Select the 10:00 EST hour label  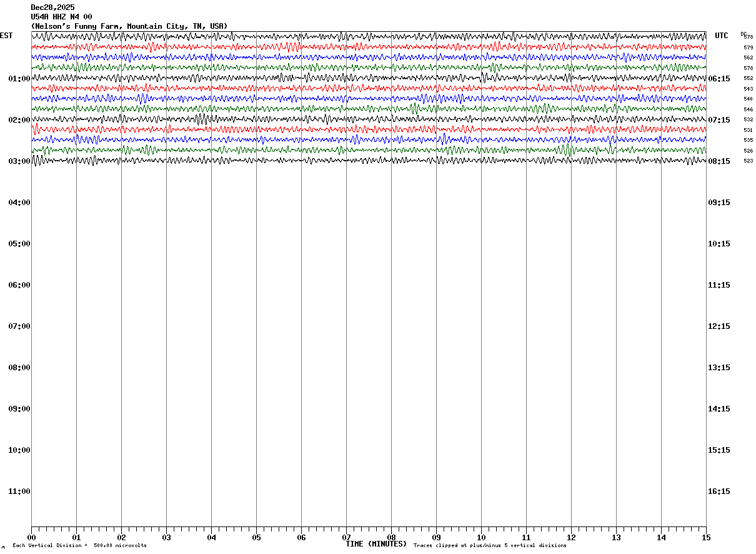pyautogui.click(x=19, y=450)
